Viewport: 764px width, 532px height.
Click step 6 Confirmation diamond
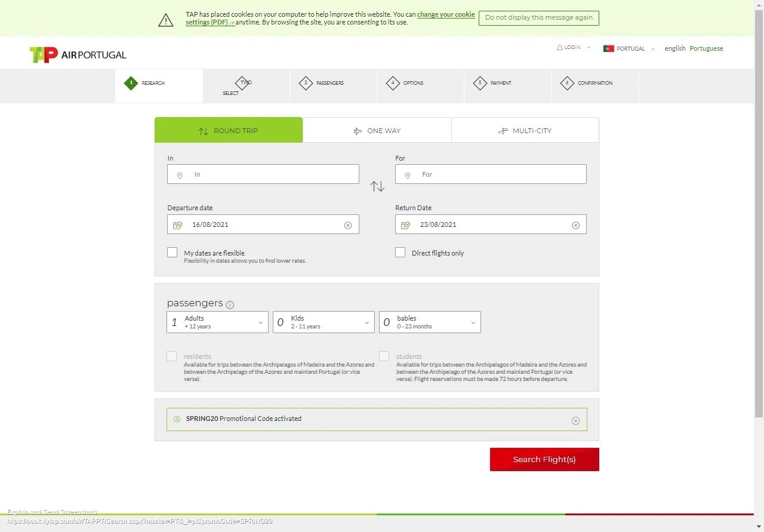click(x=567, y=83)
